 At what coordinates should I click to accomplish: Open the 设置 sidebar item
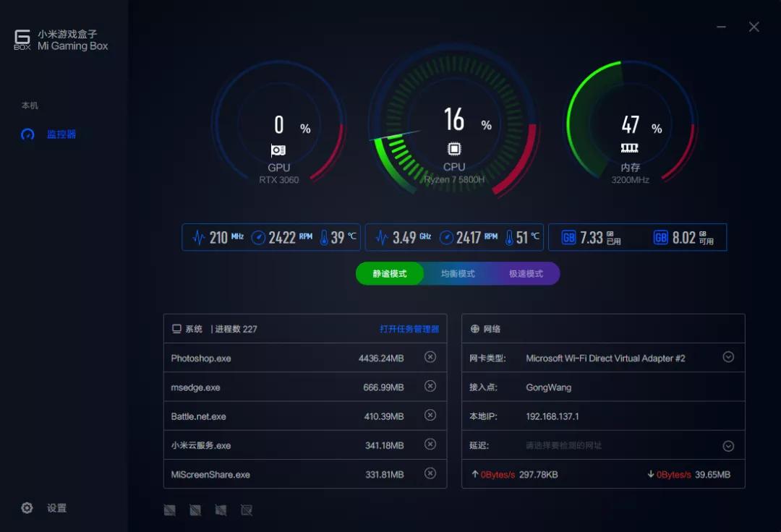pyautogui.click(x=44, y=507)
